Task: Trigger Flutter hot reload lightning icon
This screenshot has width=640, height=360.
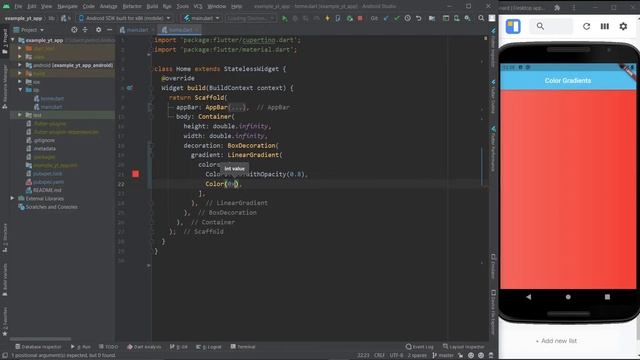Action: click(327, 18)
